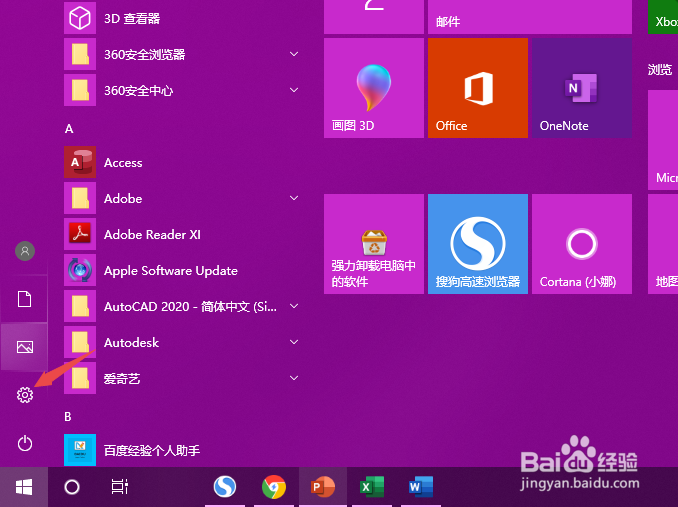678x507 pixels.
Task: Click the Windows Start button
Action: [x=24, y=487]
